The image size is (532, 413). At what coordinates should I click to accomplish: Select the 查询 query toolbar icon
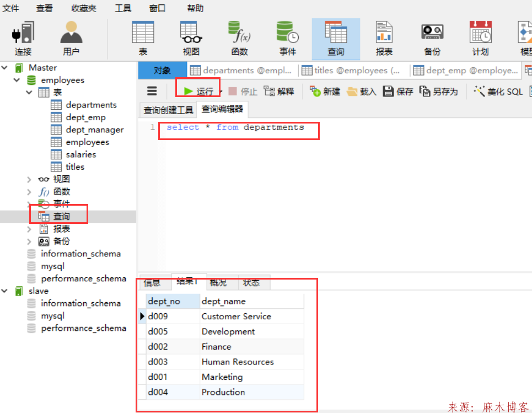[x=336, y=39]
